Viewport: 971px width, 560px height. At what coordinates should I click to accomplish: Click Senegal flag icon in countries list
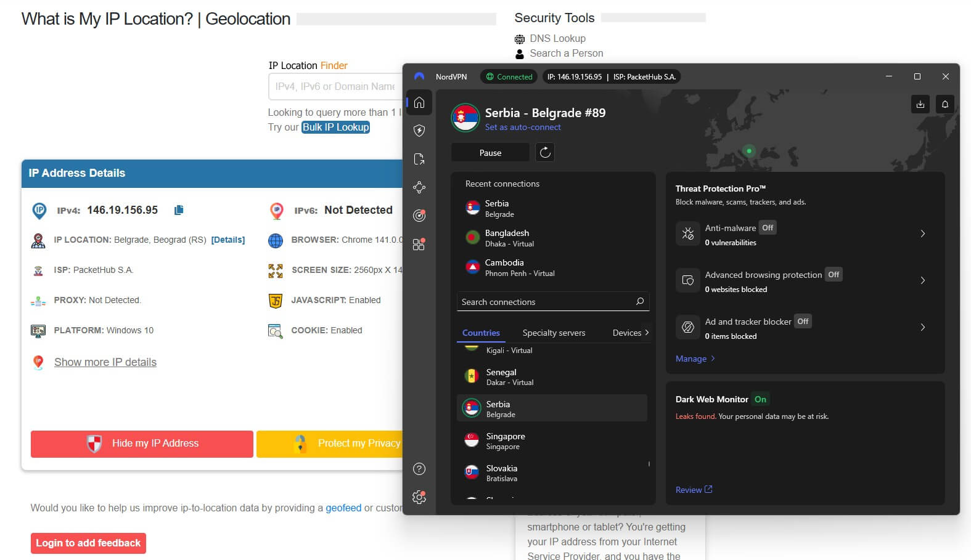pyautogui.click(x=472, y=376)
